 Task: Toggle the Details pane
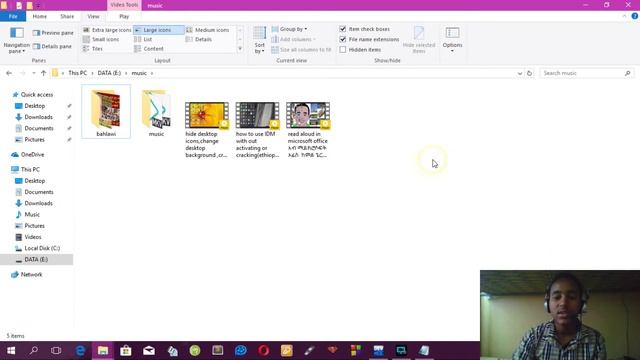52,47
